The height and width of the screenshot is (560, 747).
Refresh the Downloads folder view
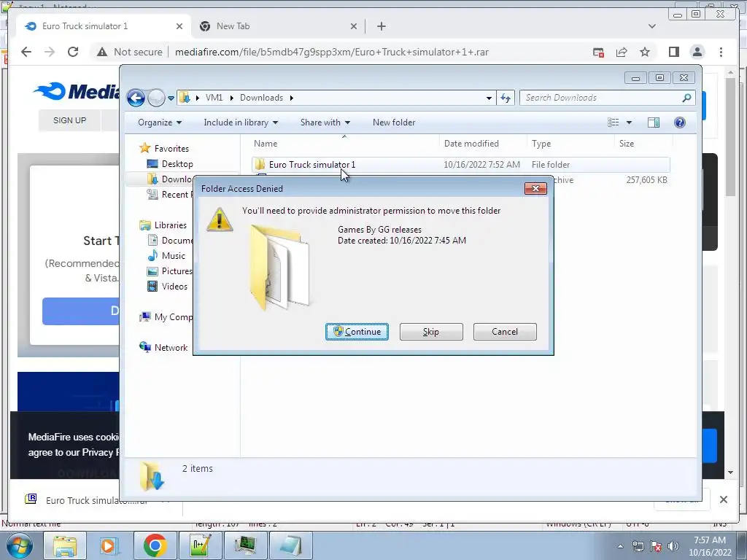506,98
